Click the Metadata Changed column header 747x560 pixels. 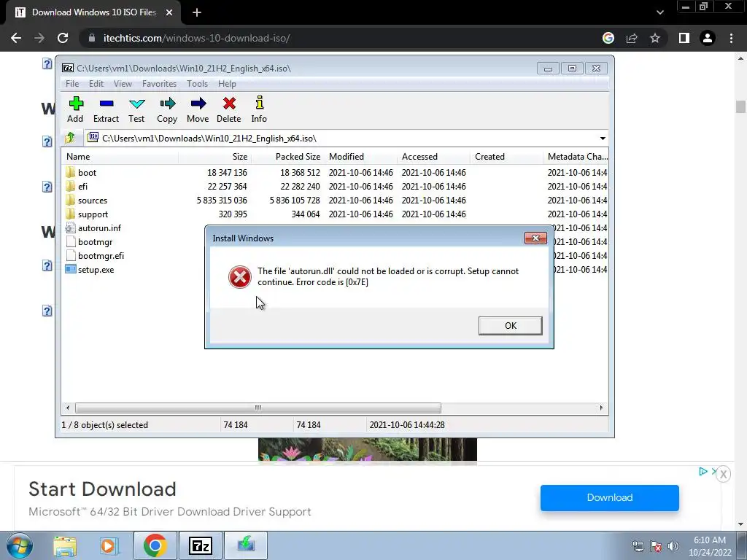(x=577, y=157)
